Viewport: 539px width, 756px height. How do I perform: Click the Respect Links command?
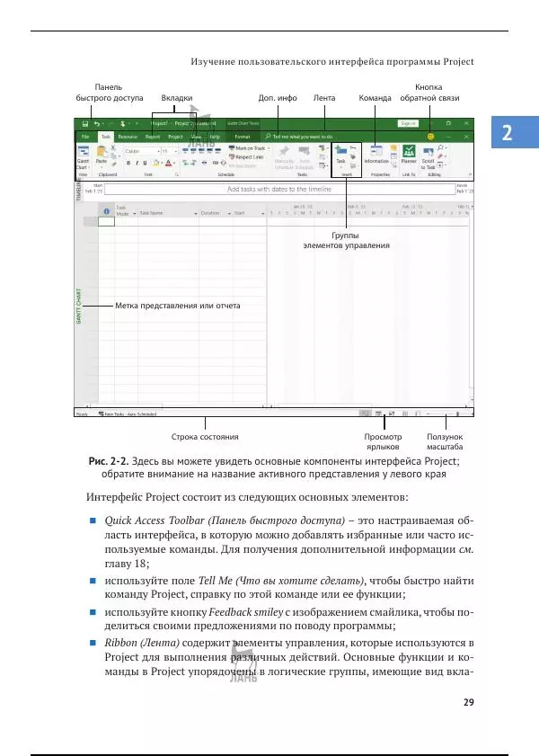click(246, 157)
